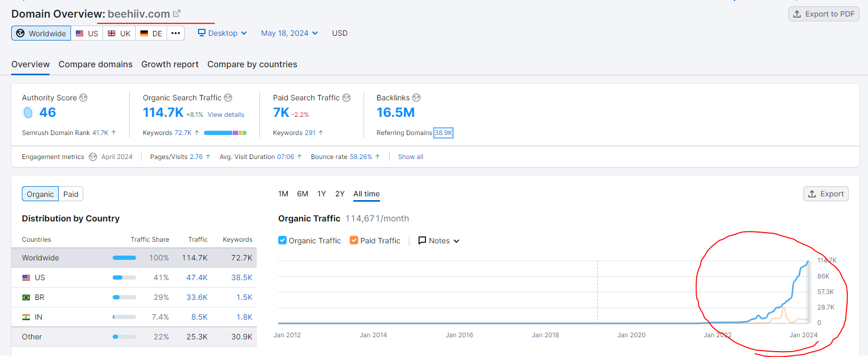Image resolution: width=868 pixels, height=357 pixels.
Task: Select 6M time range
Action: point(303,194)
